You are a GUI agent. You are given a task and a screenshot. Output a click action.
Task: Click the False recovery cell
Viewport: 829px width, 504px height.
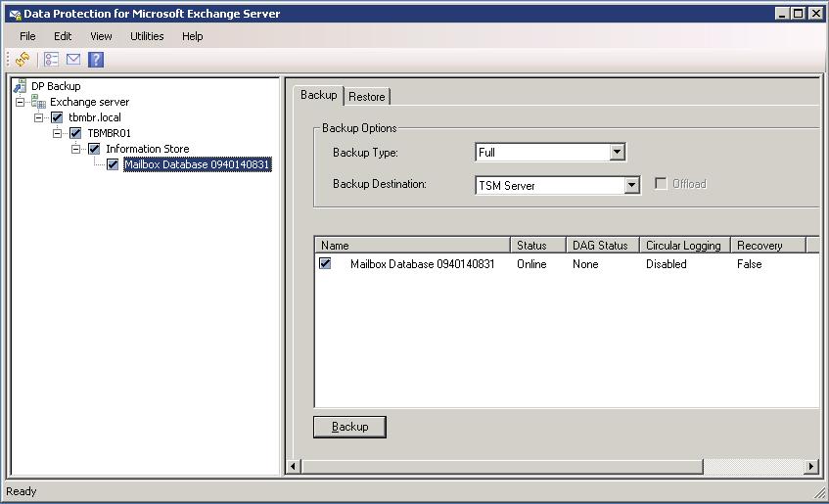click(x=749, y=264)
